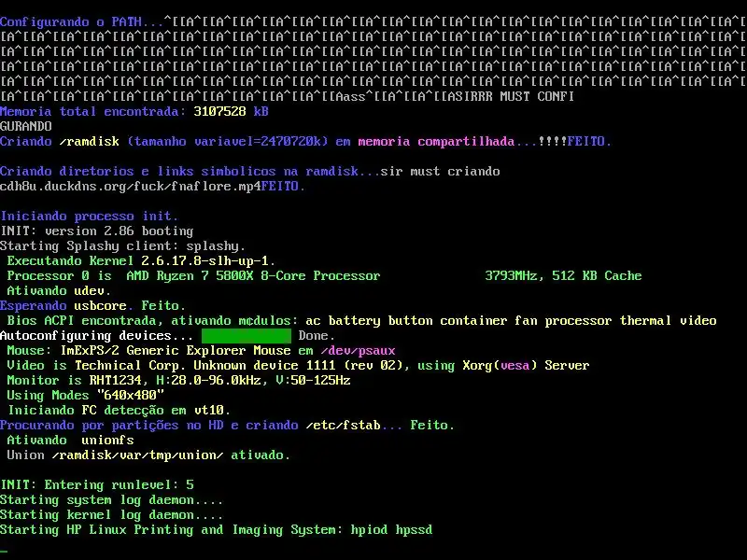747x560 pixels.
Task: Click the 'Ativando unionfs' line
Action: point(71,440)
